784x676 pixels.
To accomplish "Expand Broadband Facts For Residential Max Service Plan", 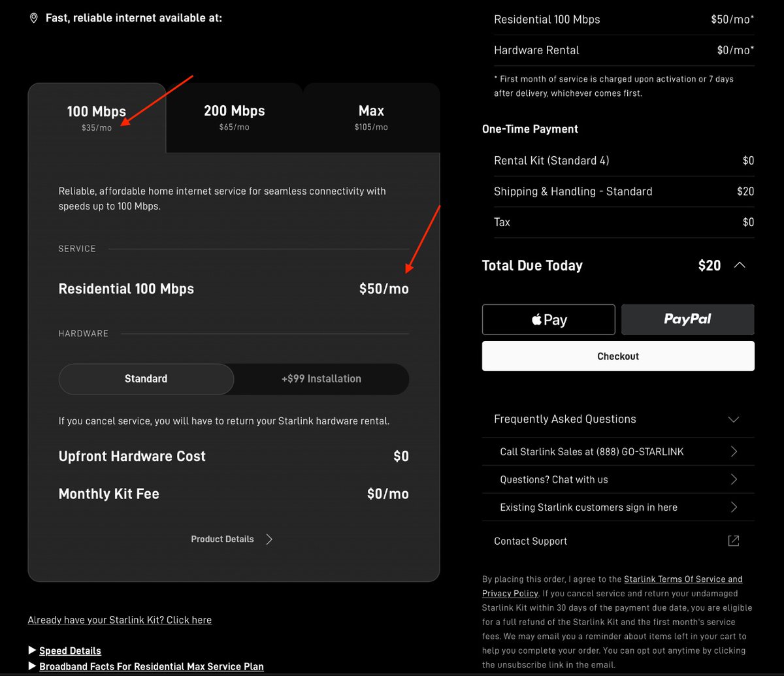I will tap(146, 667).
